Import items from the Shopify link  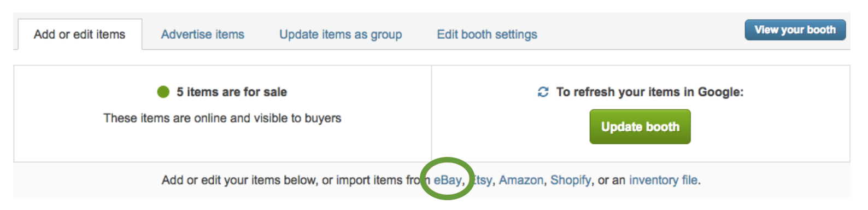pyautogui.click(x=571, y=180)
